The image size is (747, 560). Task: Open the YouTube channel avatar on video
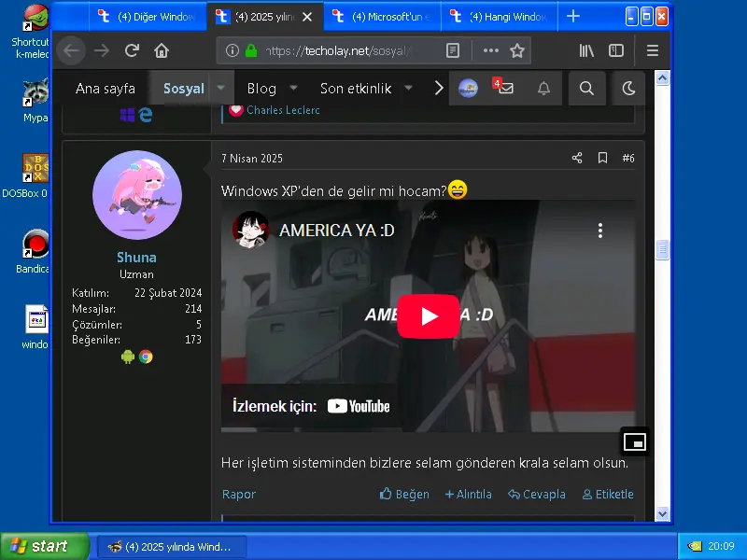pyautogui.click(x=250, y=230)
